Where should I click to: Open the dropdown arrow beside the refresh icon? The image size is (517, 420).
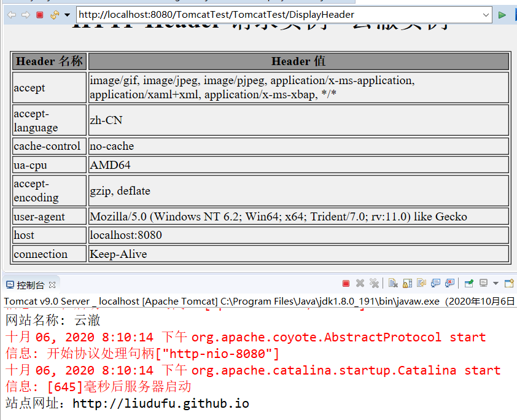coord(68,15)
